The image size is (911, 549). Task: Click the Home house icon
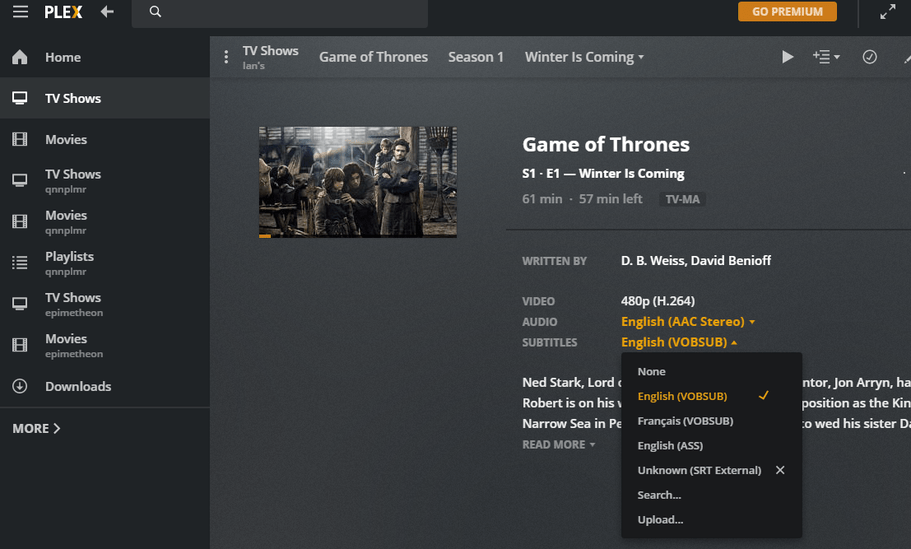(x=20, y=57)
